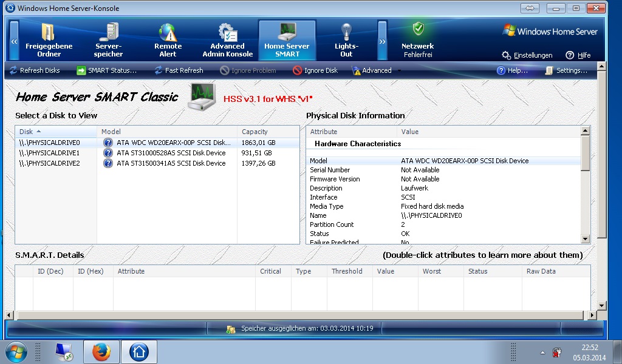Select the Media Type row
This screenshot has width=622, height=364.
pos(443,206)
